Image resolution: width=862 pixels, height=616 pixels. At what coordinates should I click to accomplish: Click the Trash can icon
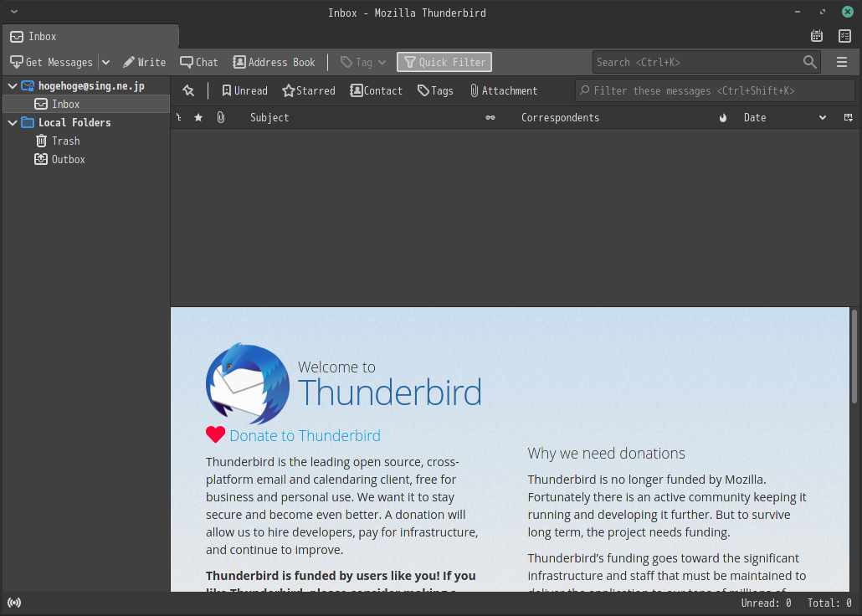[41, 141]
